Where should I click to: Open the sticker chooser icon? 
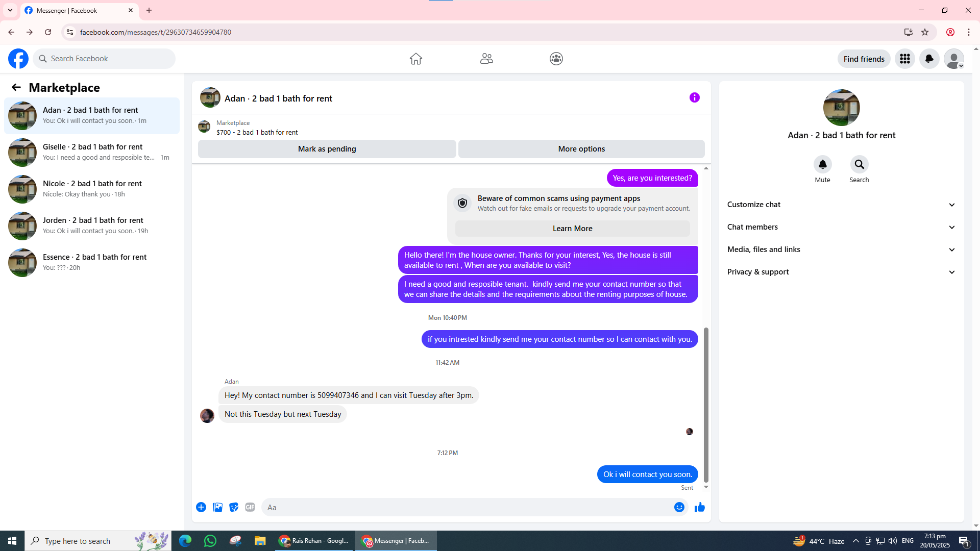pyautogui.click(x=234, y=507)
